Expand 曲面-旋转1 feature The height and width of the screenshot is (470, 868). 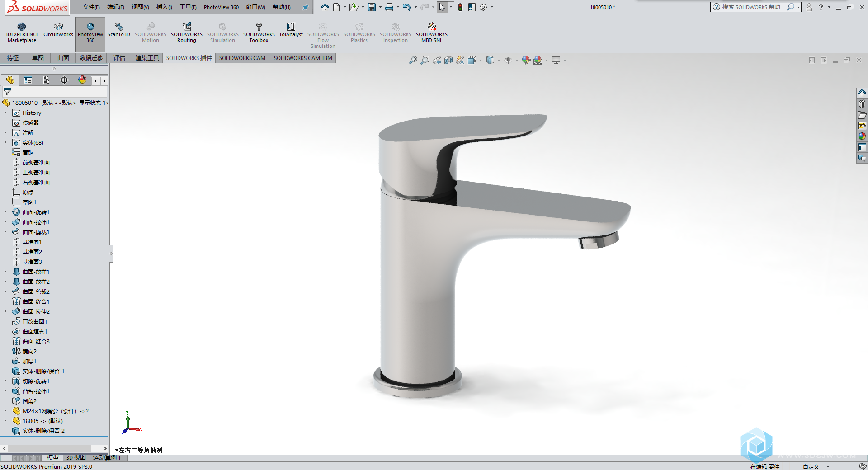coord(5,212)
